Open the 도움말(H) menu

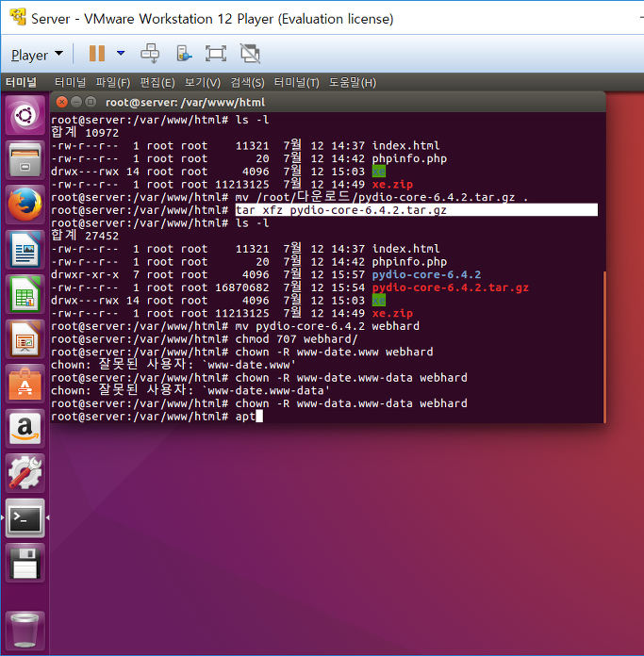(x=353, y=82)
